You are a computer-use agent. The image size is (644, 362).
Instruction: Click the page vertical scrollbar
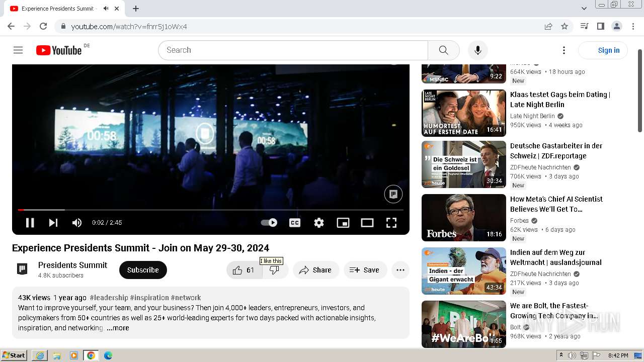click(640, 90)
